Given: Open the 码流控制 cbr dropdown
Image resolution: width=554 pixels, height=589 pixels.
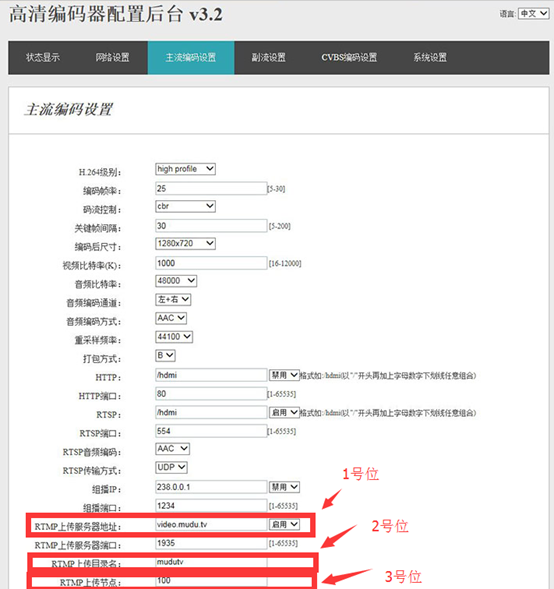Looking at the screenshot, I should coord(185,206).
